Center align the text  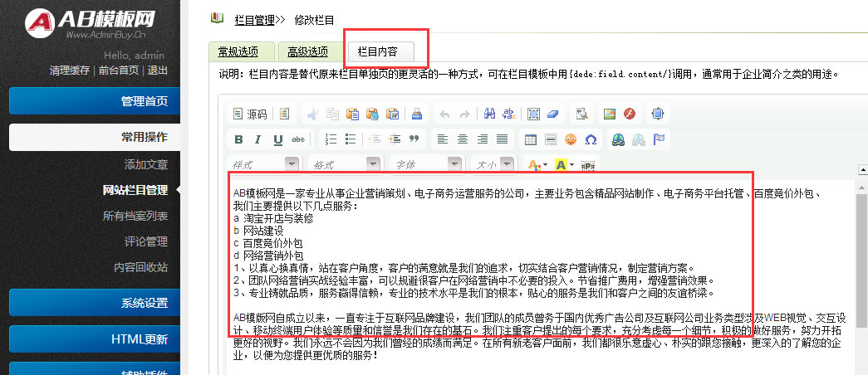463,139
